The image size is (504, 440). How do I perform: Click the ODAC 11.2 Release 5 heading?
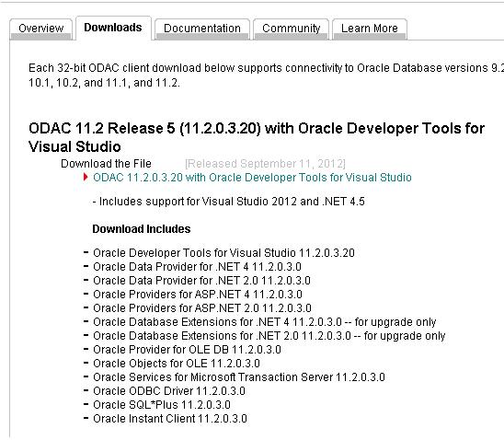tap(257, 137)
